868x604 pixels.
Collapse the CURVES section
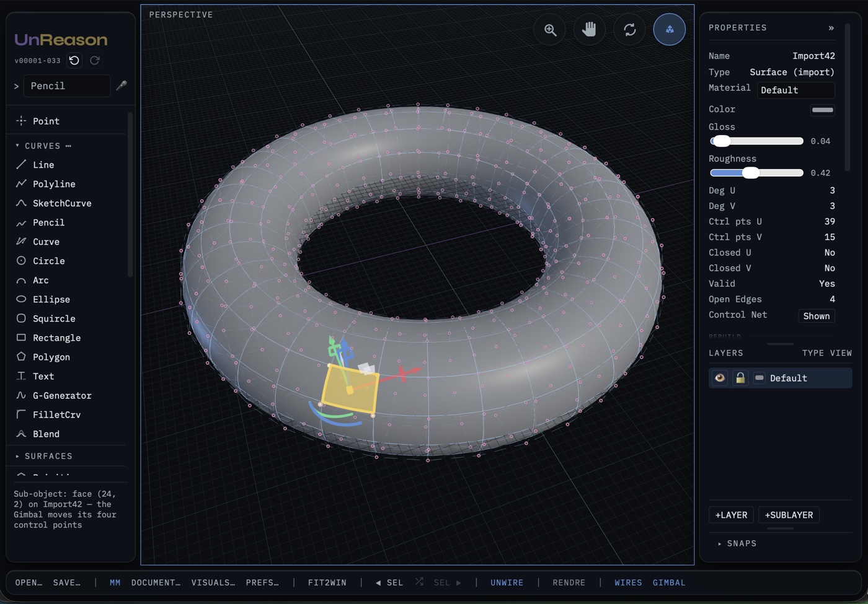(x=17, y=146)
